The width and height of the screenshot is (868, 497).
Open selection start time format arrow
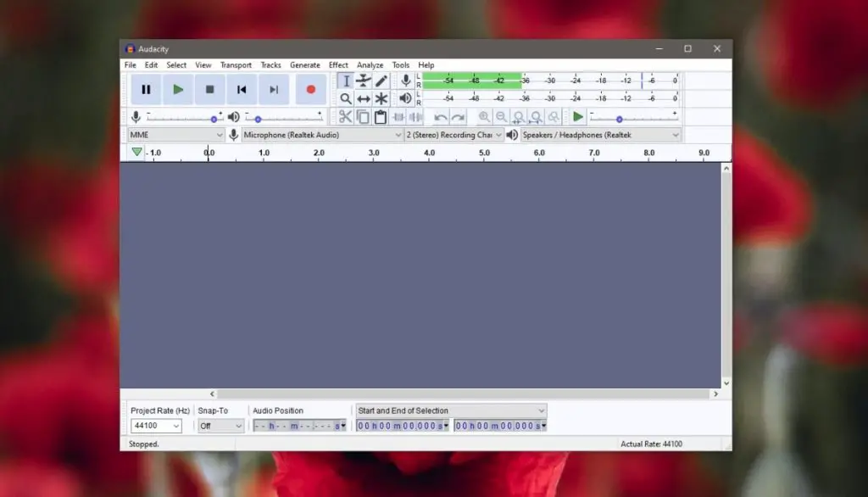coord(446,426)
